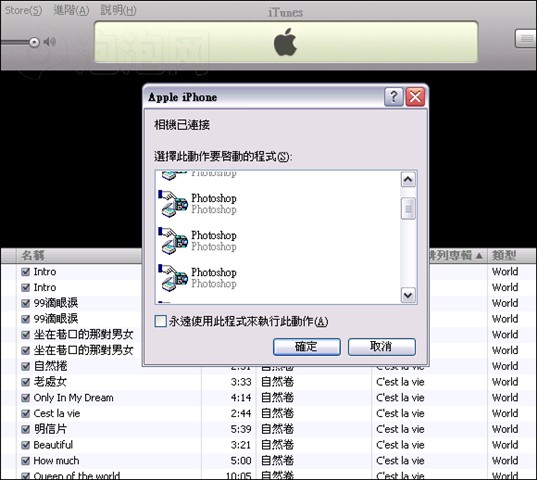
Task: Click the 取消 button
Action: (x=382, y=347)
